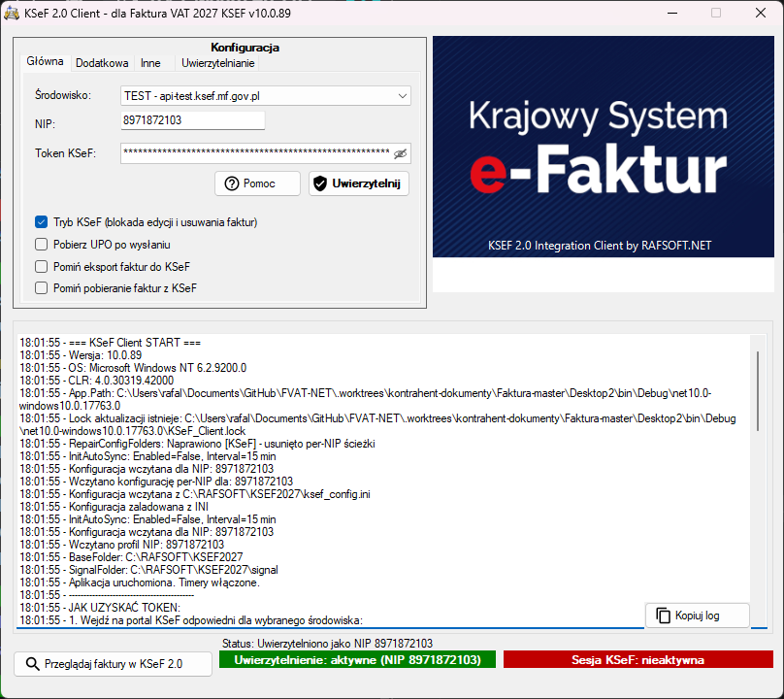Click the 'Konfiguracja' panel heading
The width and height of the screenshot is (784, 699).
pyautogui.click(x=245, y=48)
